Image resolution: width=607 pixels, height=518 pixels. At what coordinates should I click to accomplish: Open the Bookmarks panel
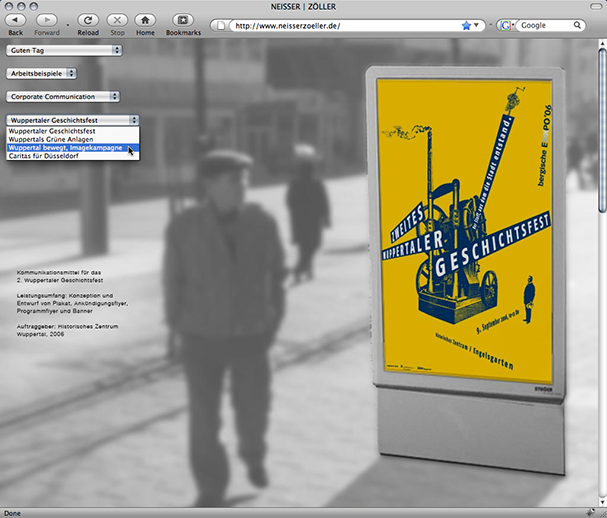tap(183, 21)
